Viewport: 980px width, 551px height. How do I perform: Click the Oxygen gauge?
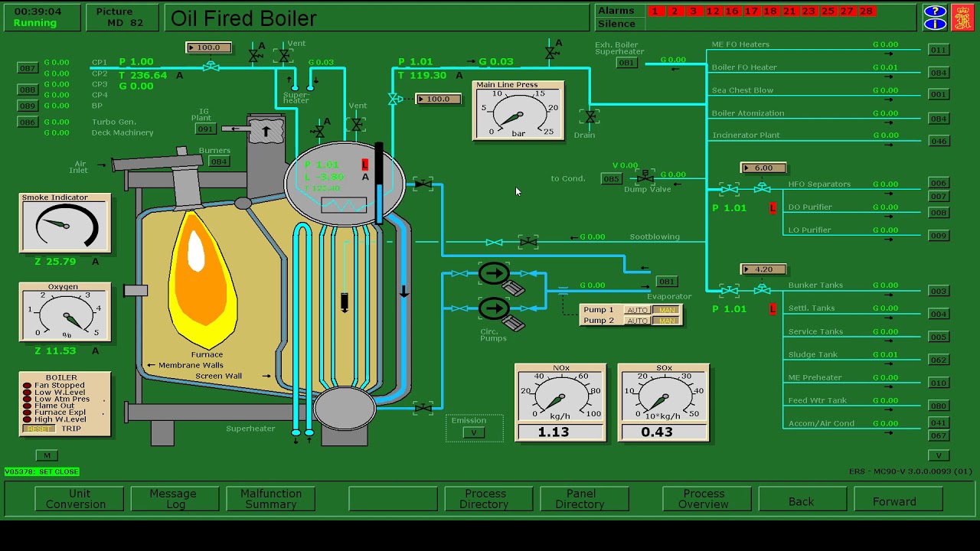coord(65,311)
